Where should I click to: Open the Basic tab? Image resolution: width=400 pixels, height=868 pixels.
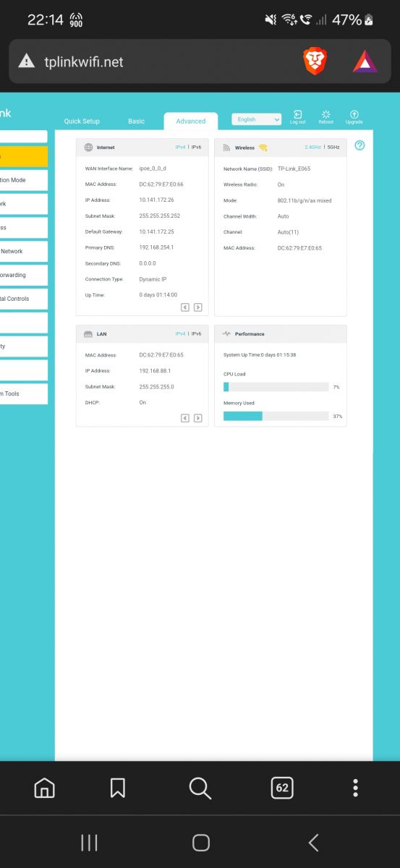[x=136, y=121]
